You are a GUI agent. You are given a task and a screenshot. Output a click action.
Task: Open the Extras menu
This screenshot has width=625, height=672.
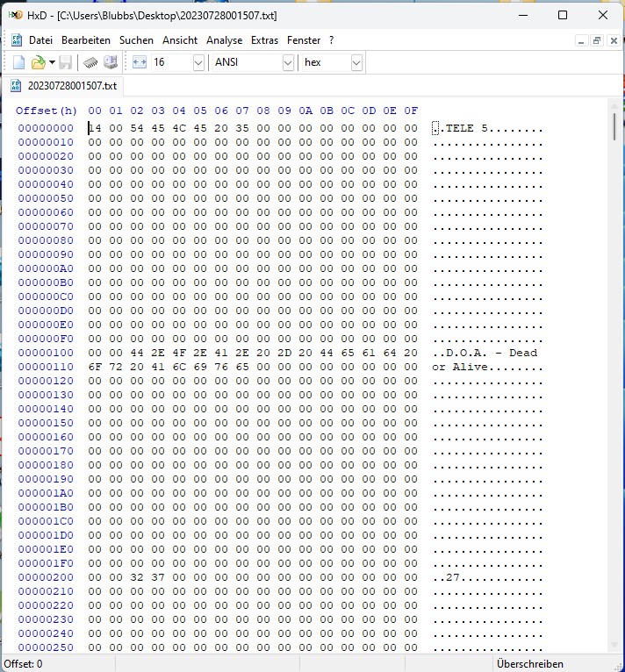(x=264, y=40)
